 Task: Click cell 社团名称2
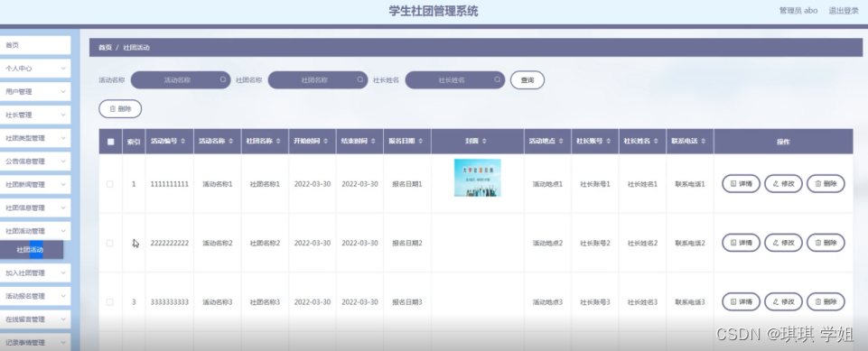[265, 244]
